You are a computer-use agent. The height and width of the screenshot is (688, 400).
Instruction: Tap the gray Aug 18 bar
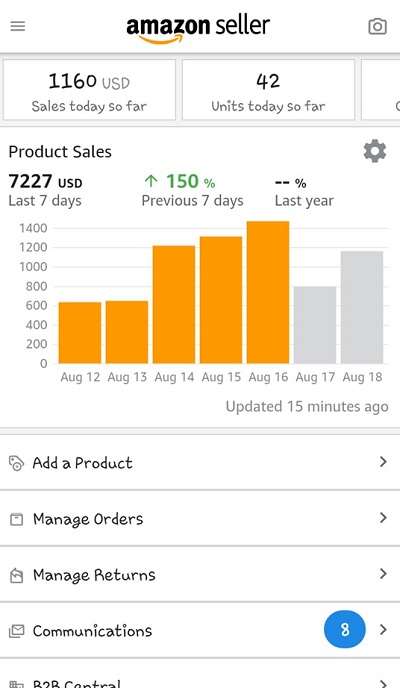pos(362,307)
